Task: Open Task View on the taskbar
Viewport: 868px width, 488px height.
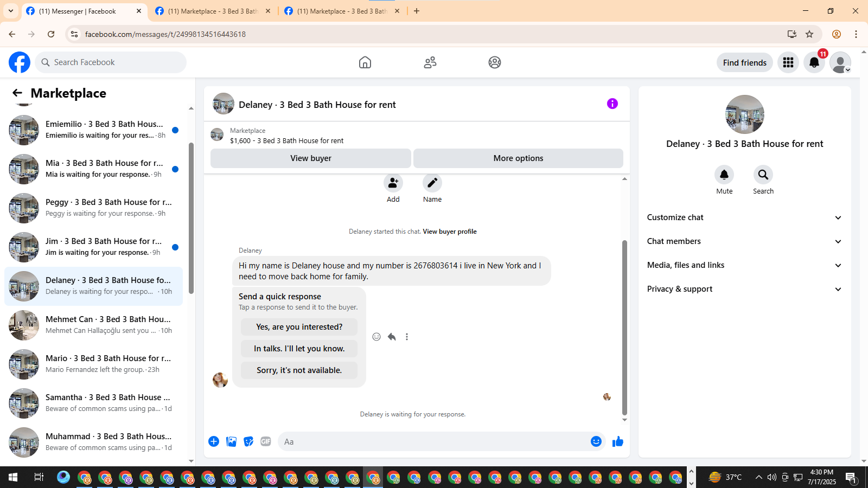Action: (x=39, y=477)
